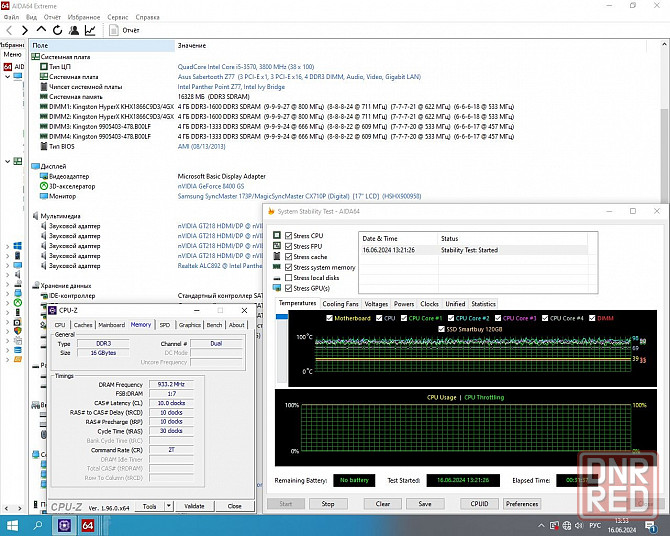Uncheck CPU Core #1 in the graph legend
This screenshot has width=670, height=536.
click(x=404, y=318)
